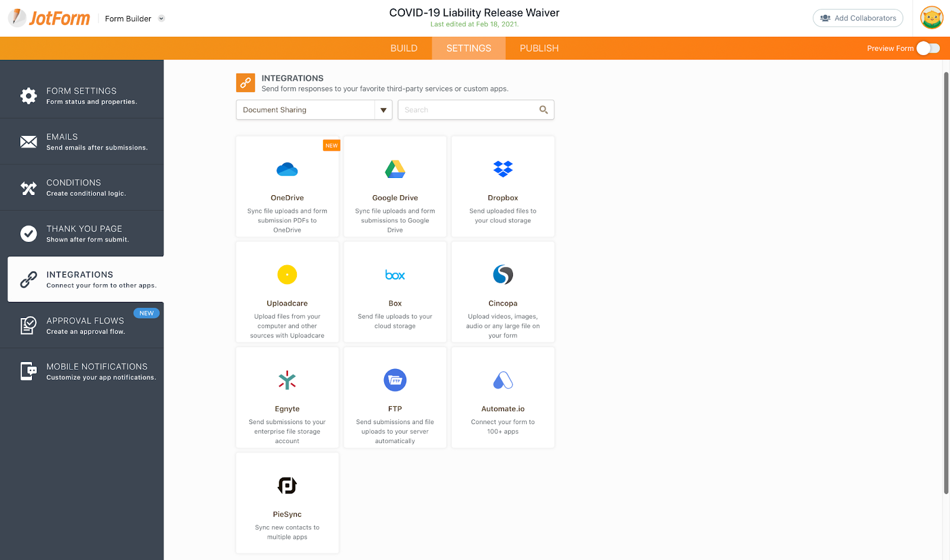The height and width of the screenshot is (560, 950).
Task: Click the Last edited date text
Action: tap(474, 24)
